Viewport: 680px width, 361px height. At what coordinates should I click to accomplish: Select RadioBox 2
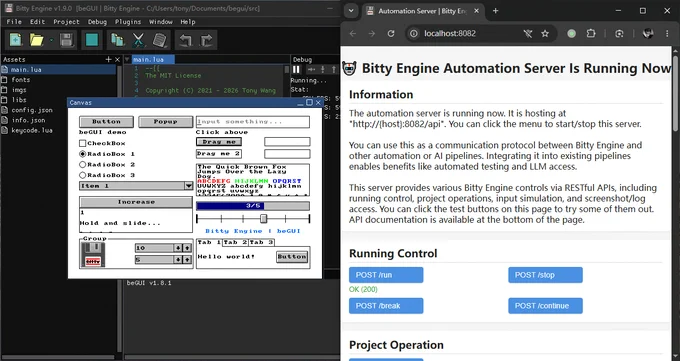pyautogui.click(x=82, y=164)
